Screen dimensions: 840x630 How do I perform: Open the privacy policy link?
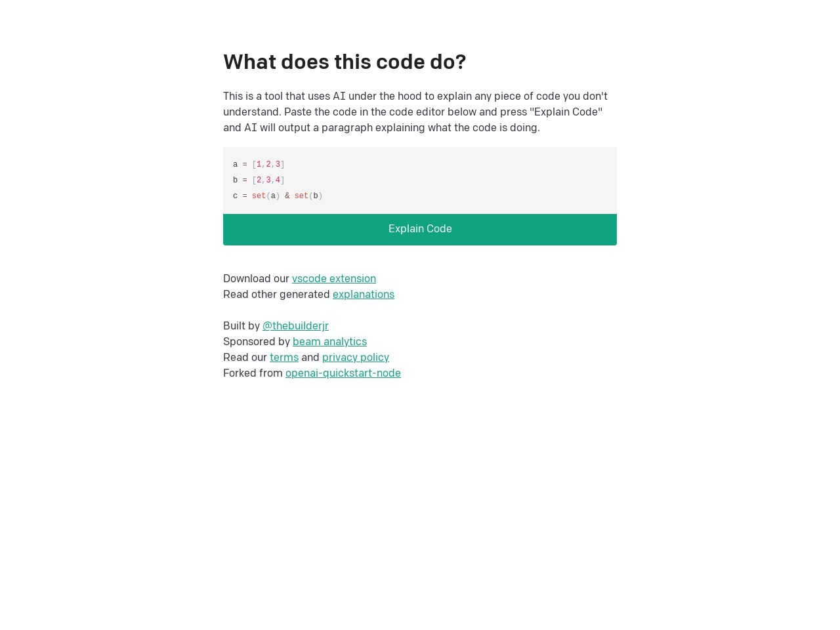point(355,358)
